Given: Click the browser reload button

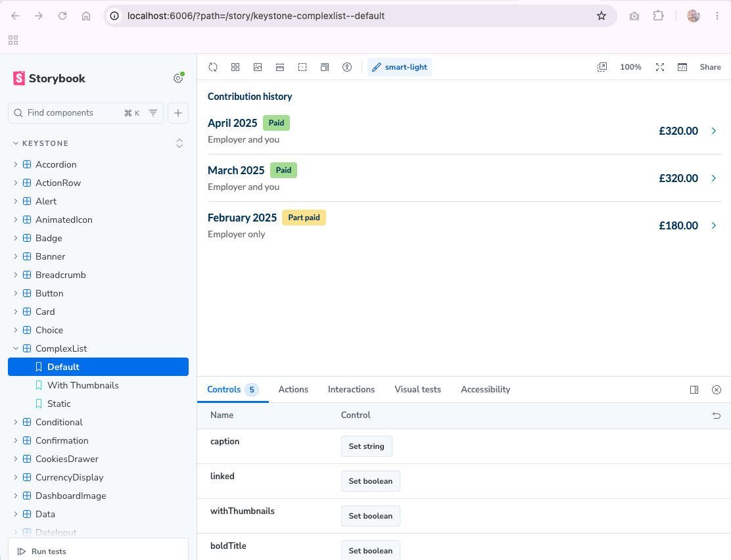Looking at the screenshot, I should tap(62, 16).
